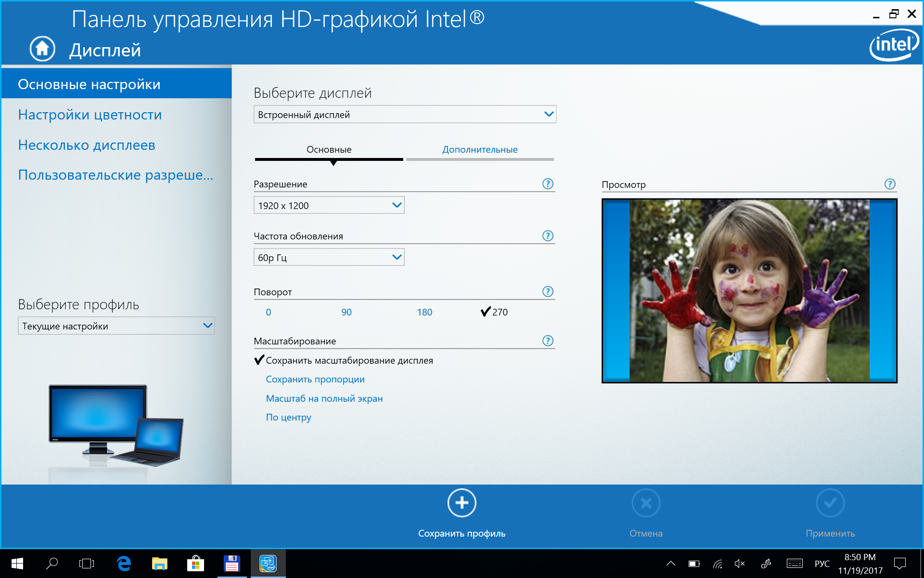
Task: Click Intel graphics panel taskbar icon
Action: click(268, 564)
